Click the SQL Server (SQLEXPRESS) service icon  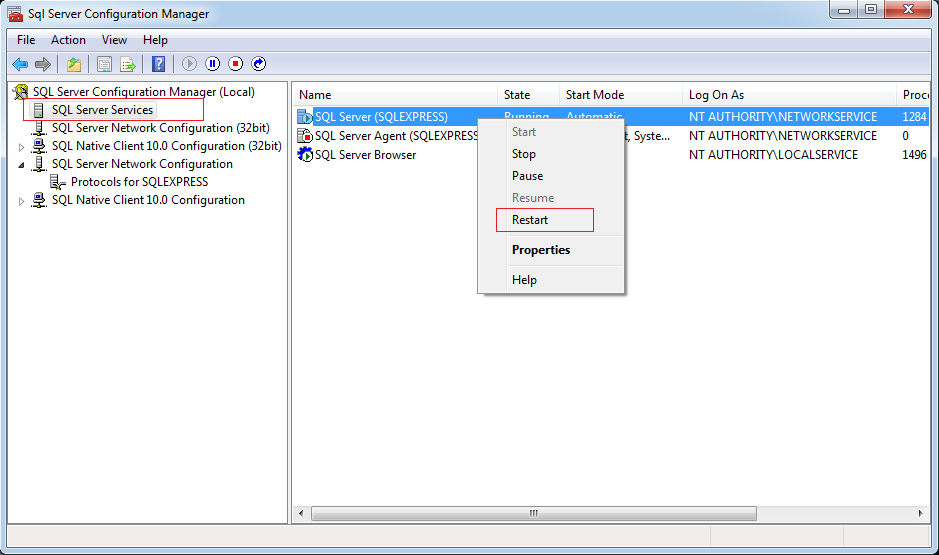pyautogui.click(x=305, y=117)
